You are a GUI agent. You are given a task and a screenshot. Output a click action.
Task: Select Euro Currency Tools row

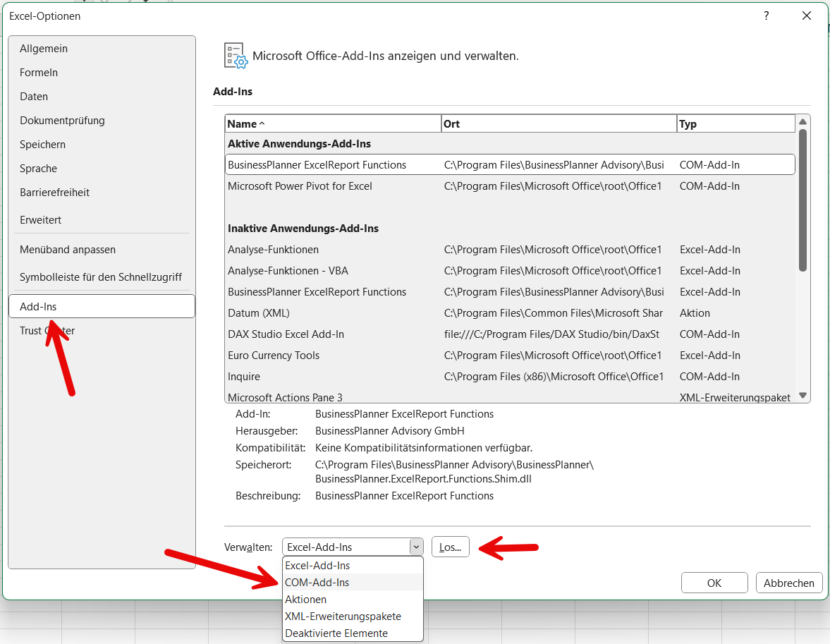click(x=510, y=356)
